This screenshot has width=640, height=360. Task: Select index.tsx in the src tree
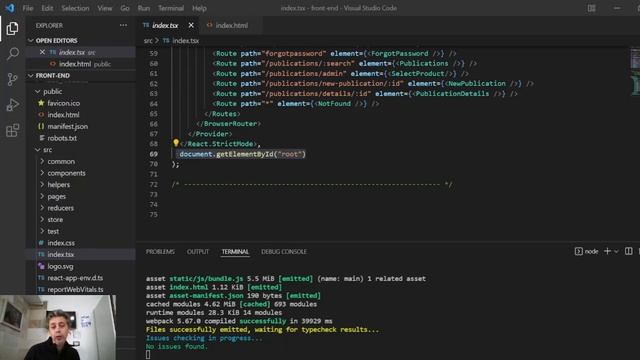pos(80,254)
